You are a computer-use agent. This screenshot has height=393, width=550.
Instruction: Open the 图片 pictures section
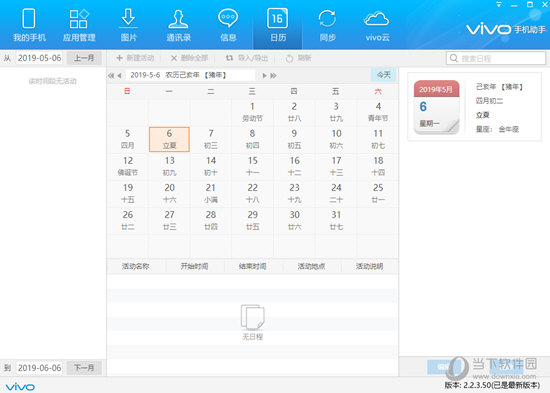pyautogui.click(x=128, y=25)
